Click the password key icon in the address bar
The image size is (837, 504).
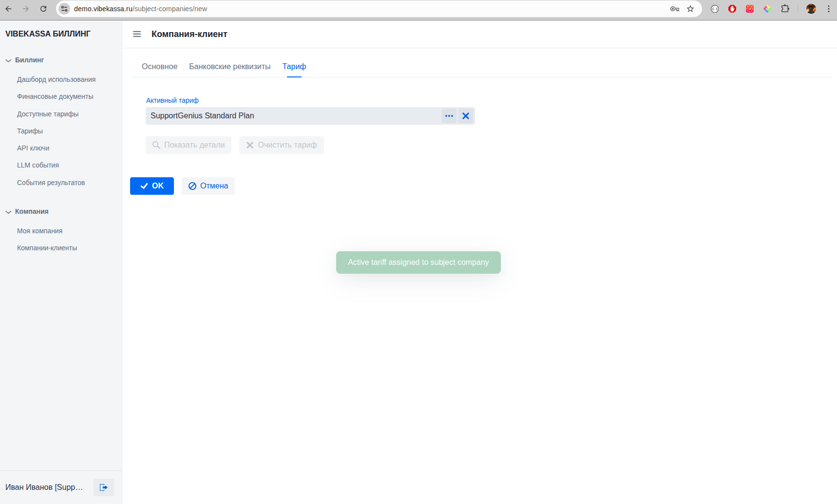click(x=675, y=9)
